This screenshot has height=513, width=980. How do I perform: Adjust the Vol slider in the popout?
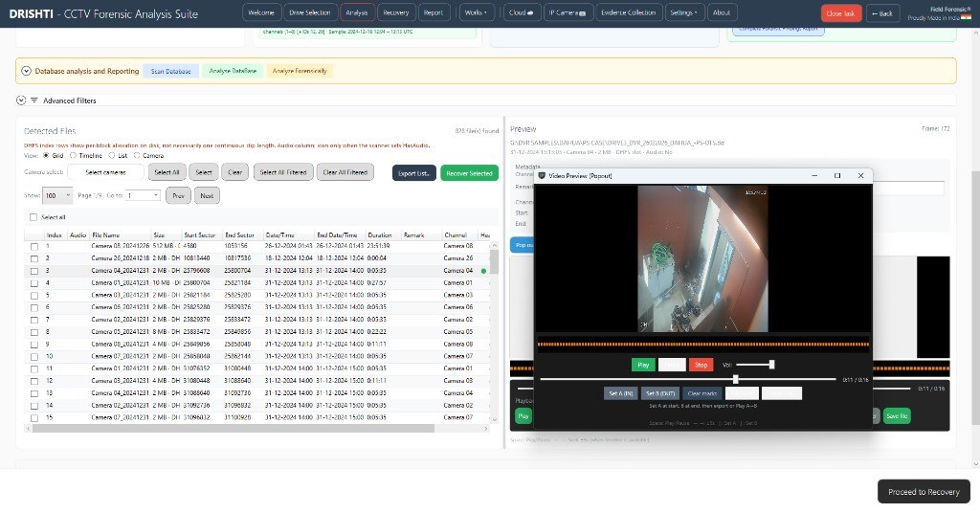[755, 365]
